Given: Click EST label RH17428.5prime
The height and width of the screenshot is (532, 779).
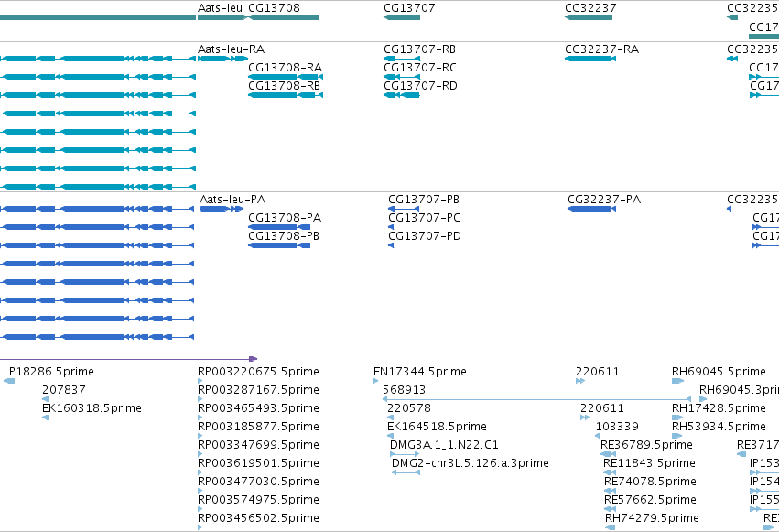Looking at the screenshot, I should pyautogui.click(x=719, y=408).
